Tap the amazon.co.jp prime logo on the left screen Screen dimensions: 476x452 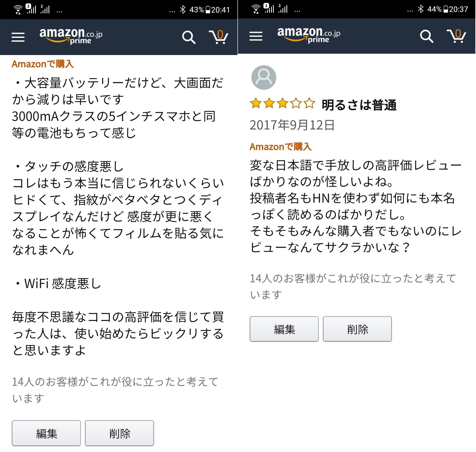(x=71, y=36)
